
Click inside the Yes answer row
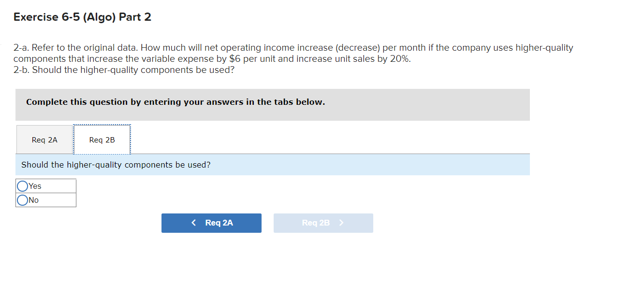click(x=46, y=185)
